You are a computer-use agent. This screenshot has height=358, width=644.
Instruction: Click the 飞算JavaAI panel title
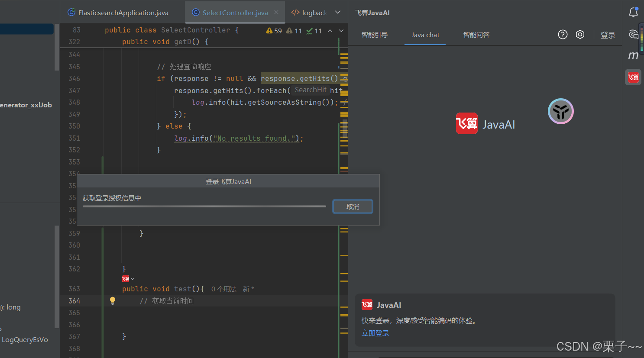click(372, 13)
